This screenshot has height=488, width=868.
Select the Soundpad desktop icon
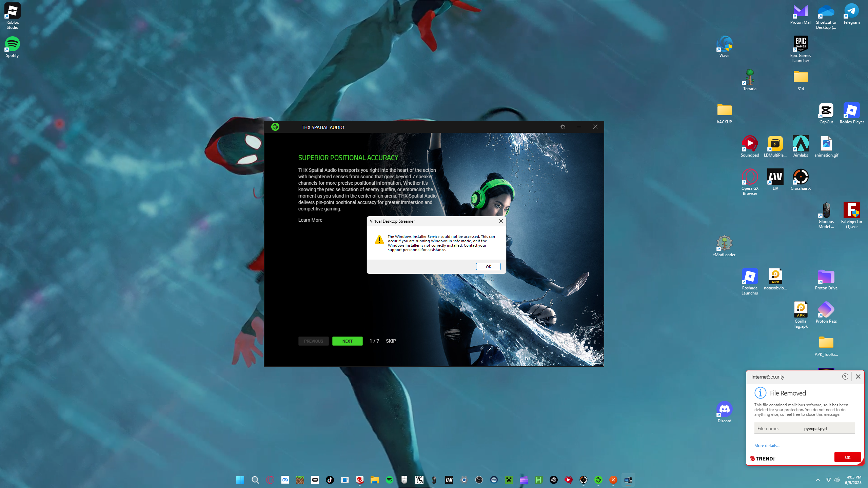tap(750, 144)
